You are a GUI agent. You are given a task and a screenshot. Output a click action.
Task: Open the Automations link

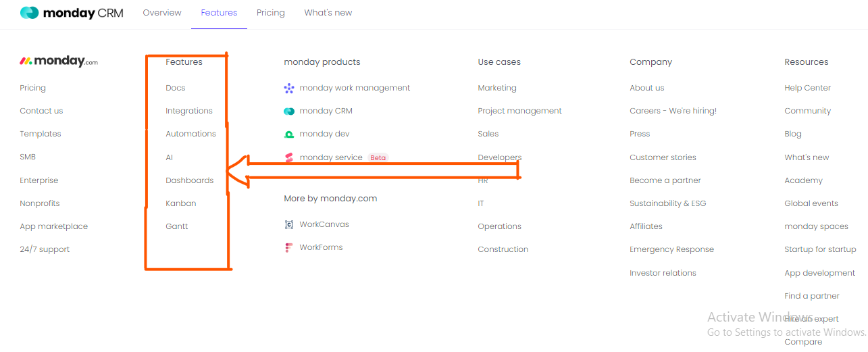(x=191, y=134)
